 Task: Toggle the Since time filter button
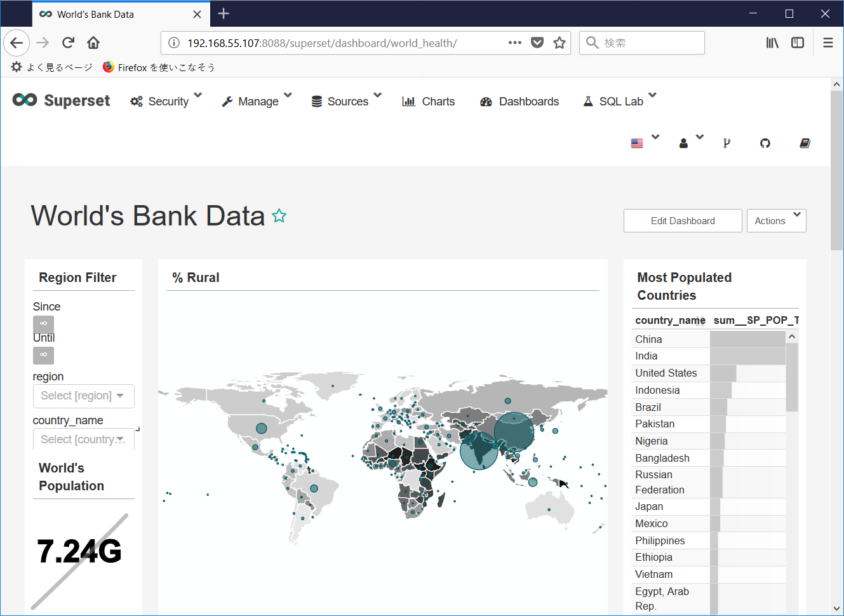43,324
